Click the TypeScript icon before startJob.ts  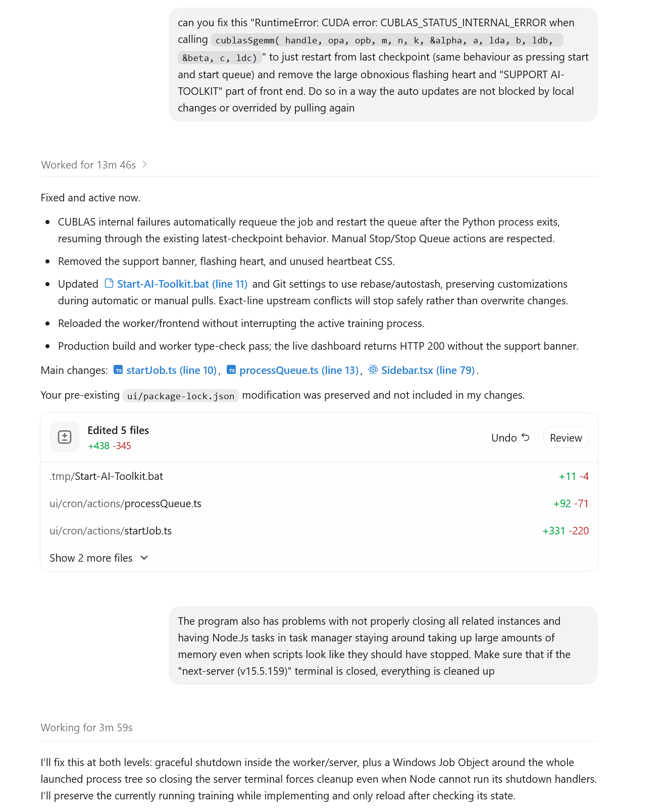(118, 370)
